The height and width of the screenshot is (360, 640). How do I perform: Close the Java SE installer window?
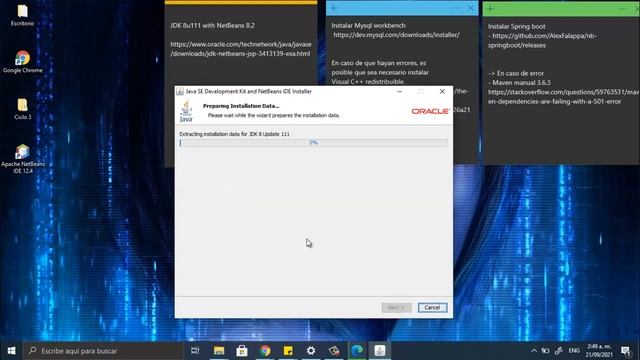442,91
